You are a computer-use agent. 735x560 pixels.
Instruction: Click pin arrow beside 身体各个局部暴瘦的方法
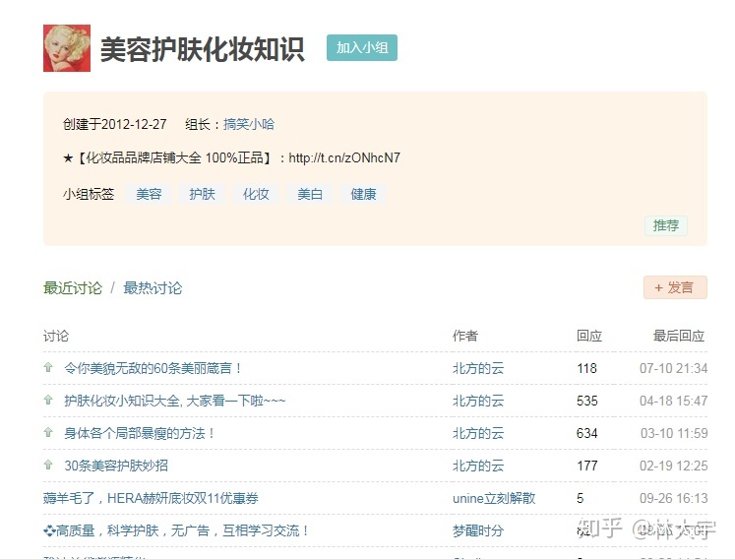click(x=48, y=432)
